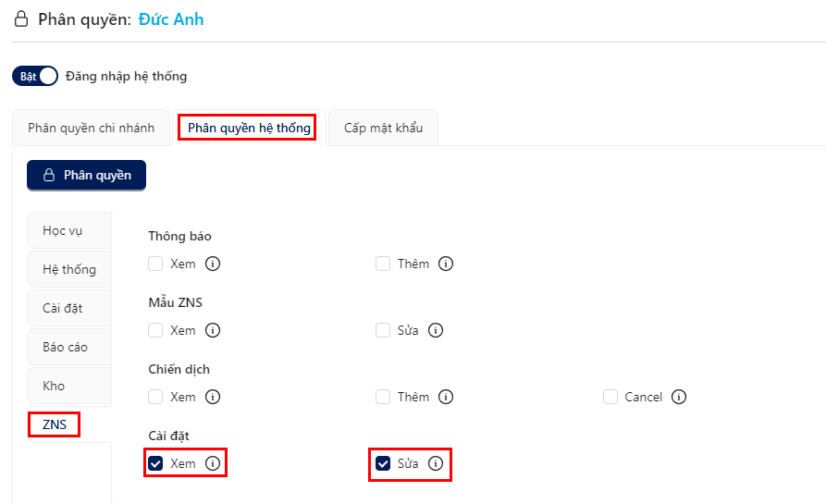The width and height of the screenshot is (826, 504).
Task: Uncheck the Sửa box under Cài đặt
Action: (x=383, y=463)
